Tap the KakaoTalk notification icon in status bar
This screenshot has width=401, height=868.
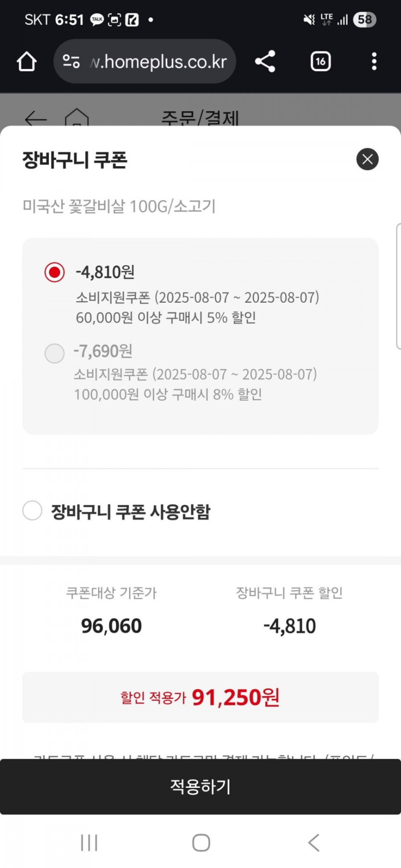pyautogui.click(x=97, y=20)
